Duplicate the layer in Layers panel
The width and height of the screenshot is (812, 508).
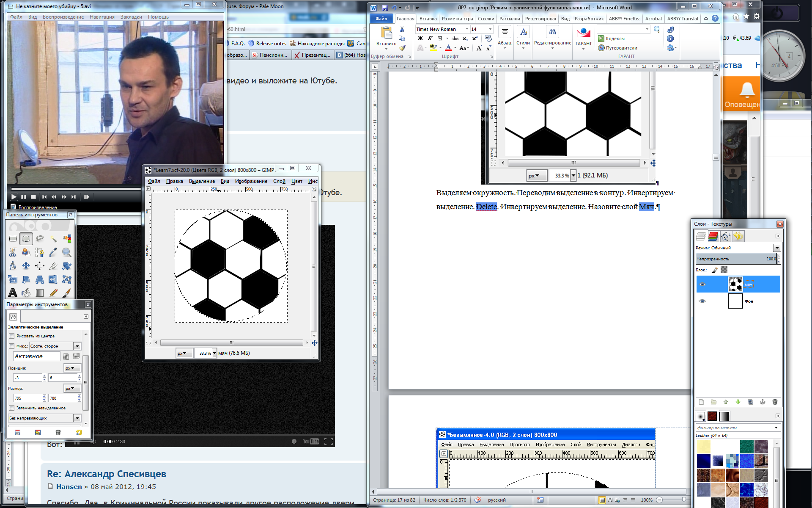click(x=750, y=402)
